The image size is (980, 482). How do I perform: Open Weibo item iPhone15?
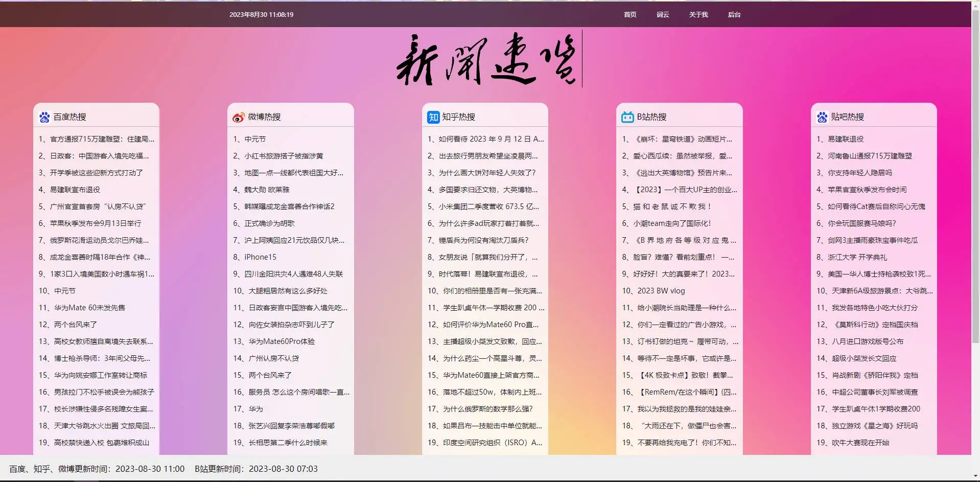254,257
